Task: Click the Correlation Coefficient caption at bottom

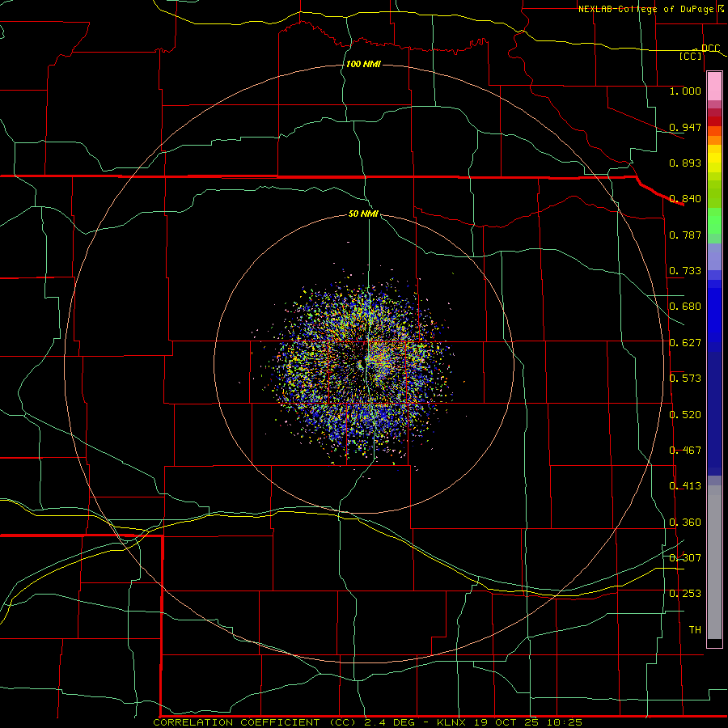Action: [x=368, y=722]
